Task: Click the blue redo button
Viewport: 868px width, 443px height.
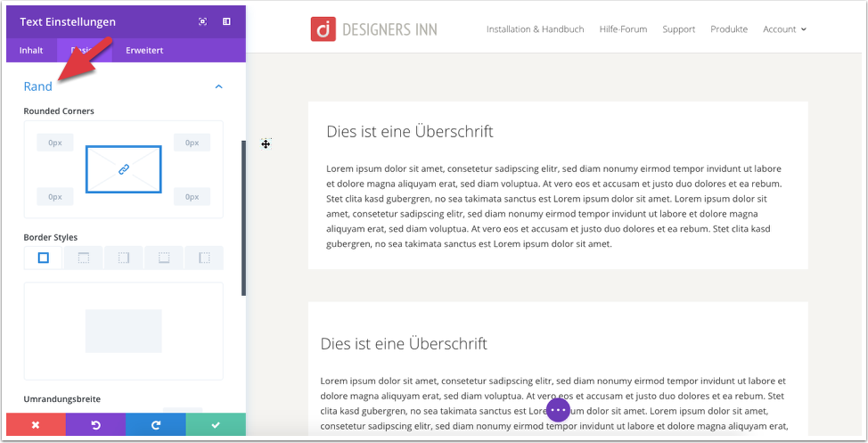Action: 156,424
